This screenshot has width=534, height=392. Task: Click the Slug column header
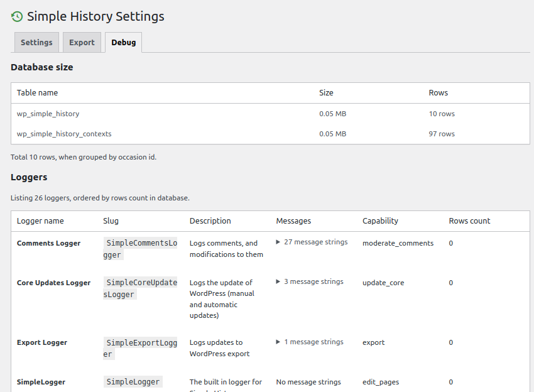click(111, 220)
